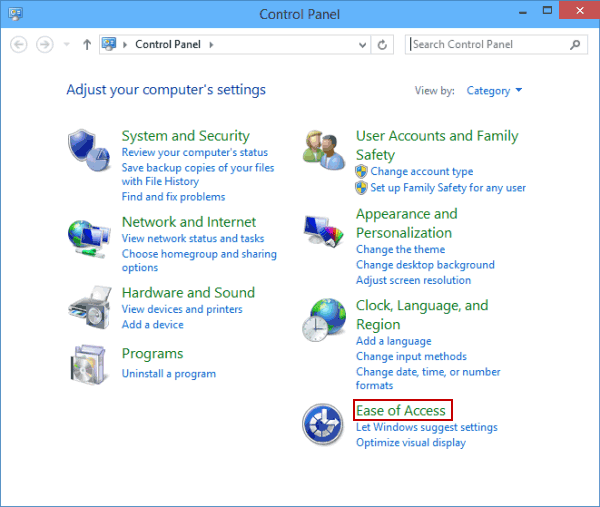
Task: Expand the address bar history dropdown
Action: tap(361, 45)
